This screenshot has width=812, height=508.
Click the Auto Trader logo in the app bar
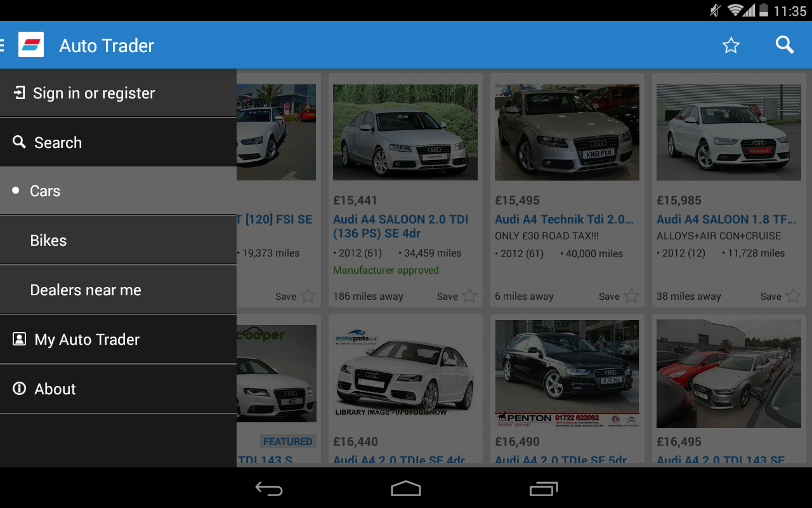point(31,44)
